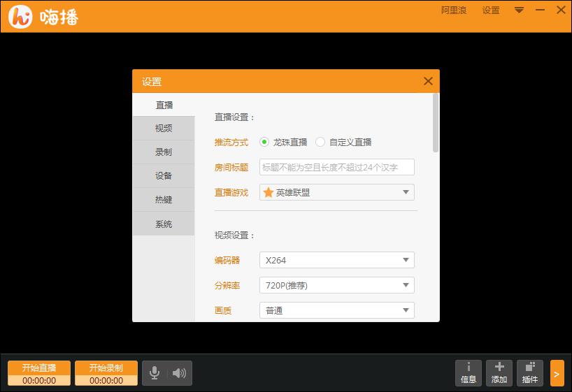The image size is (572, 392).
Task: Open the 插件 plugins icon
Action: point(530,373)
